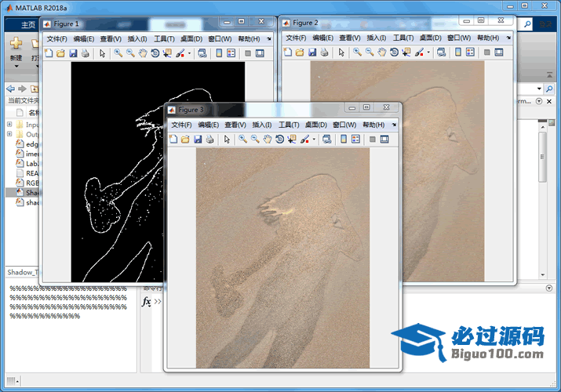Select highlighted Sha file in folder list
The image size is (561, 392).
pos(24,192)
